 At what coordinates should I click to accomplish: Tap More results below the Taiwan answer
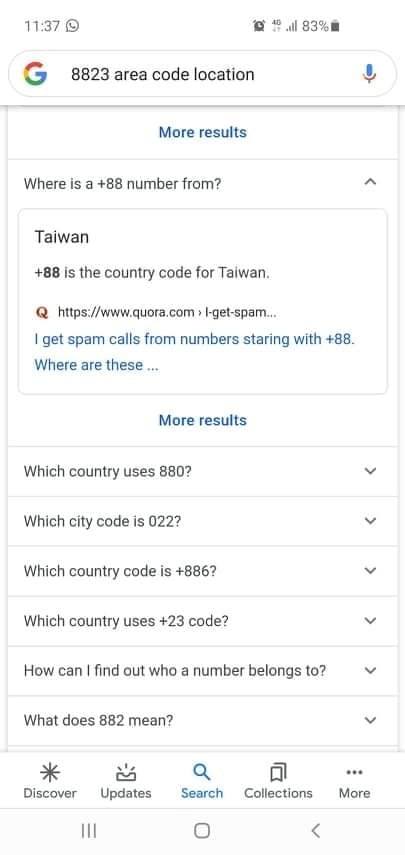coord(203,420)
